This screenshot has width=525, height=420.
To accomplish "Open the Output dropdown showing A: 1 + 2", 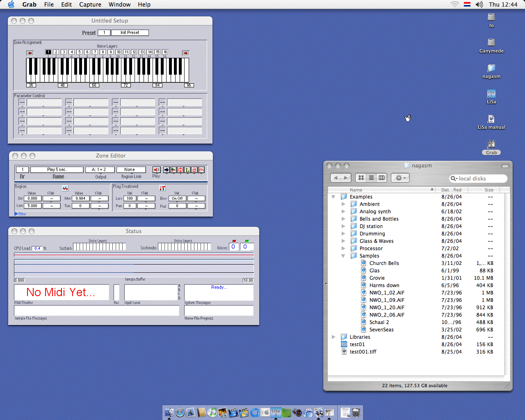I will pyautogui.click(x=100, y=170).
